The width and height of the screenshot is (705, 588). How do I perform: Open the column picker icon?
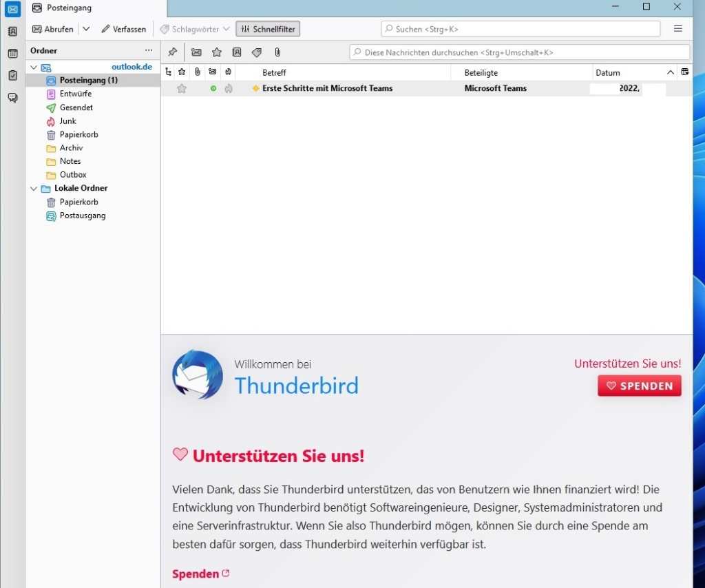(685, 72)
